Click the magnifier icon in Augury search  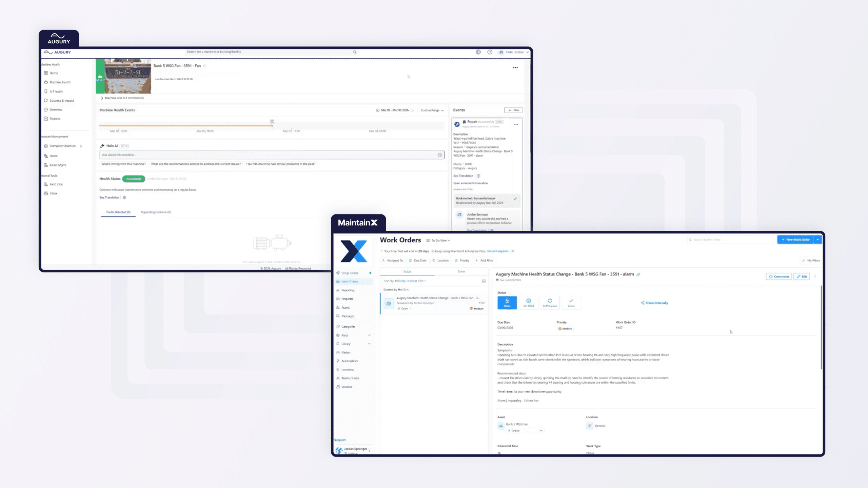[x=355, y=52]
